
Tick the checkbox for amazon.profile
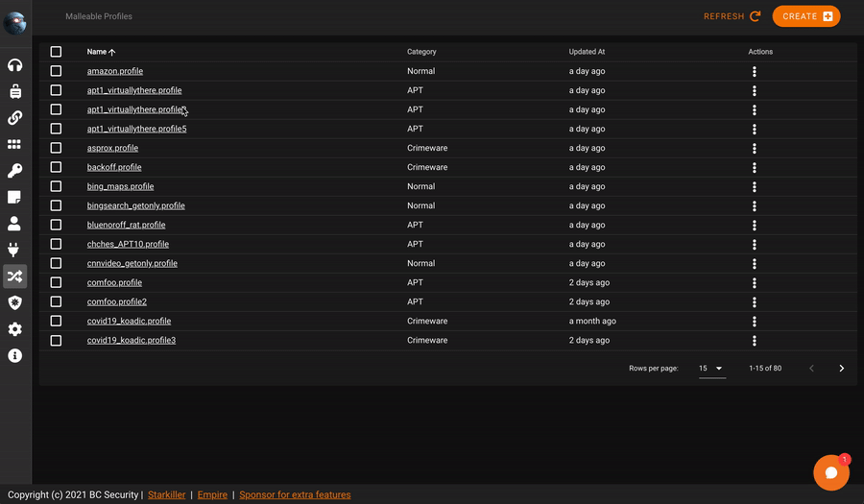56,71
